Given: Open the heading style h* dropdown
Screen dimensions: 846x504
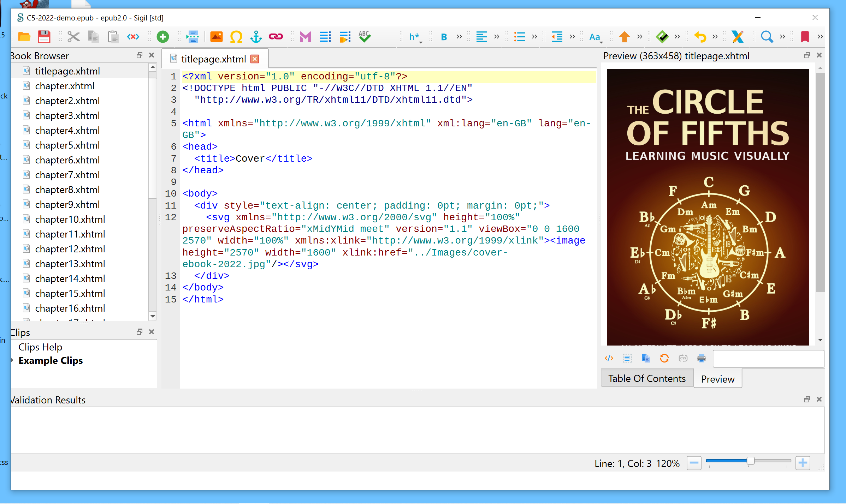Looking at the screenshot, I should pyautogui.click(x=415, y=37).
